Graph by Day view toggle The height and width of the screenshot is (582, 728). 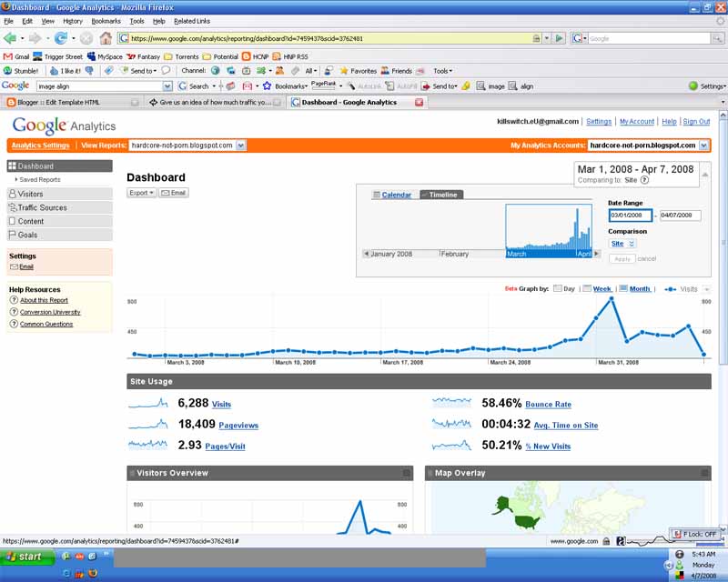coord(564,288)
